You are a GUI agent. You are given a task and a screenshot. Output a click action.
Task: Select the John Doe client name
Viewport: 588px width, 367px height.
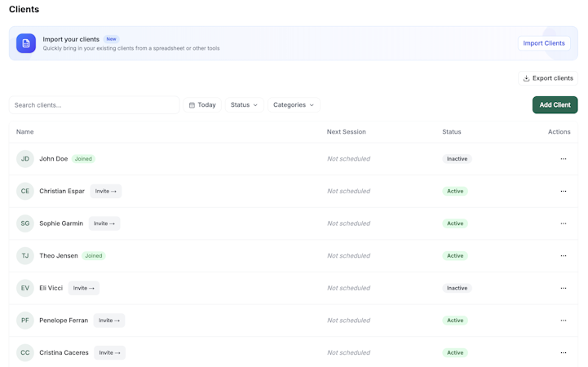click(x=54, y=159)
